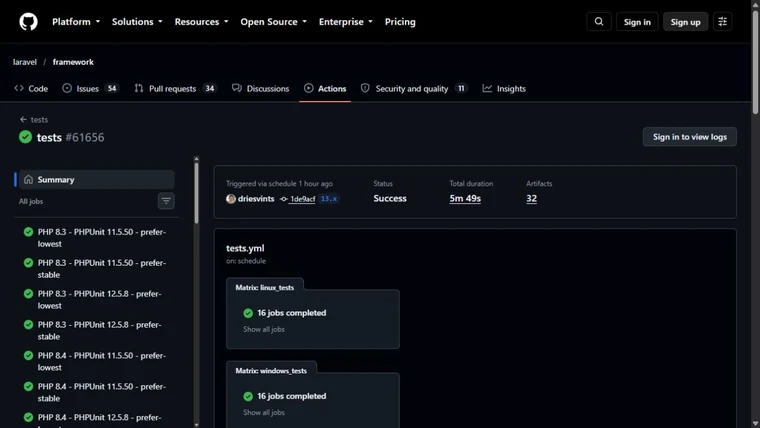The image size is (760, 428).
Task: Show all jobs in windows_tests matrix
Action: tap(264, 412)
